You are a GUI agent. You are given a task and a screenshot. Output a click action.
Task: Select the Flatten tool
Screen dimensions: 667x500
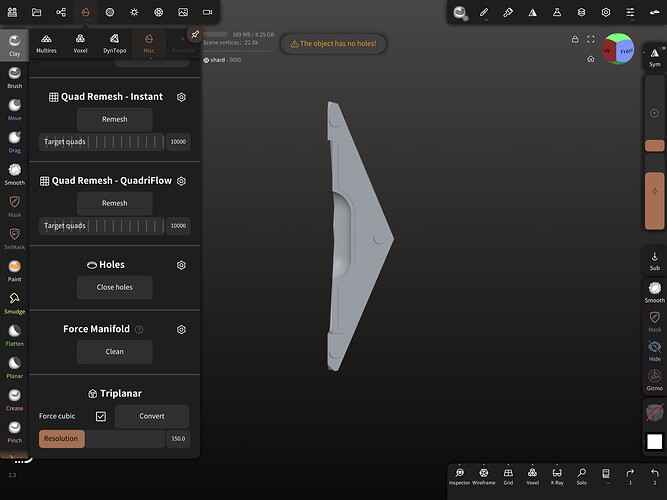pos(14,335)
